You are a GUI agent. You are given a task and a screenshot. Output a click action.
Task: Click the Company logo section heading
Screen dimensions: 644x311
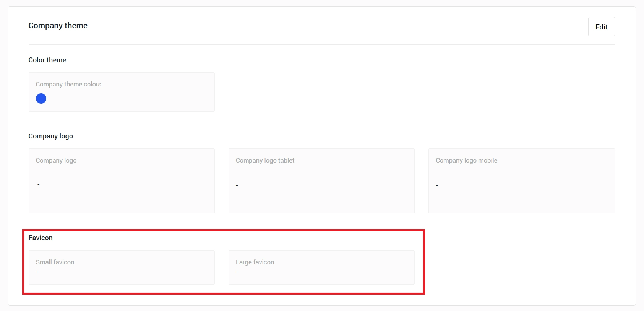[50, 136]
